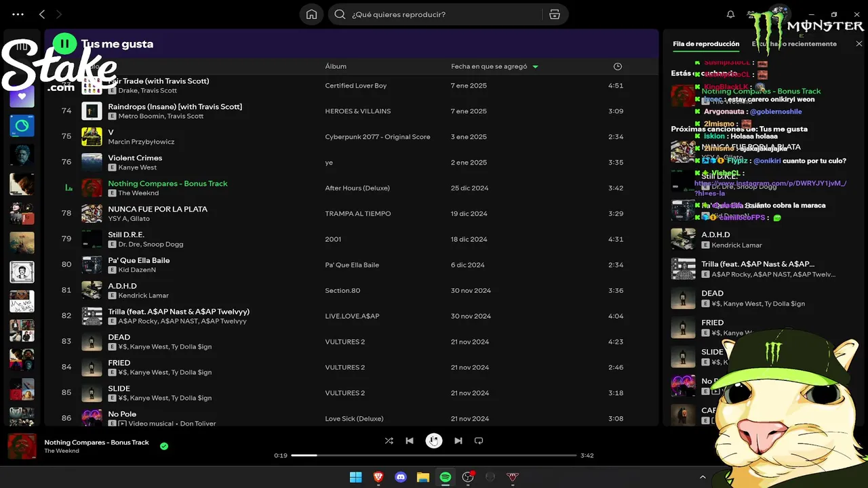Open the Home button
Image resolution: width=868 pixels, height=488 pixels.
point(311,14)
